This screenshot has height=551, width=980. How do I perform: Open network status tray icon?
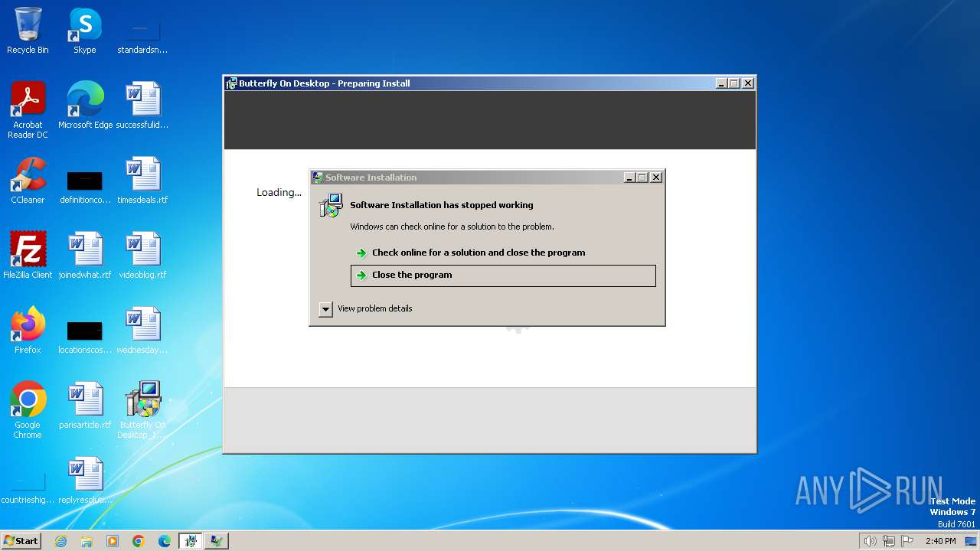click(x=889, y=541)
